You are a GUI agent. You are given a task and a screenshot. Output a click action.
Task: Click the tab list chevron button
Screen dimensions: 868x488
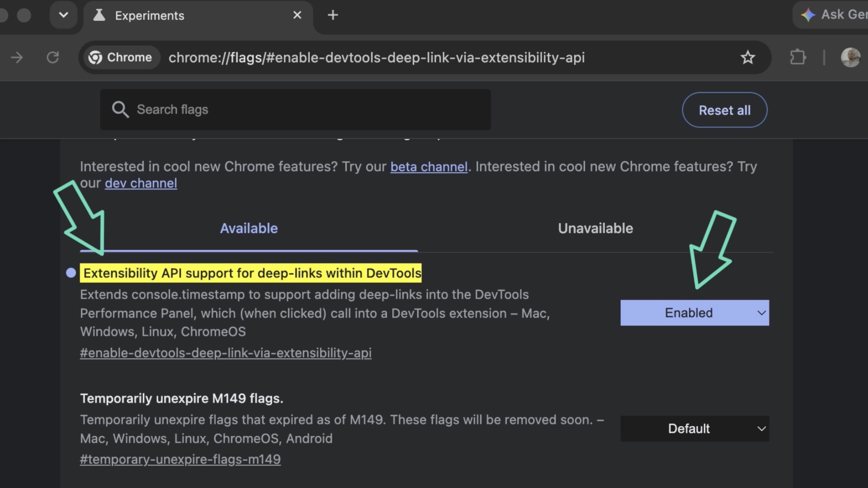pyautogui.click(x=63, y=15)
